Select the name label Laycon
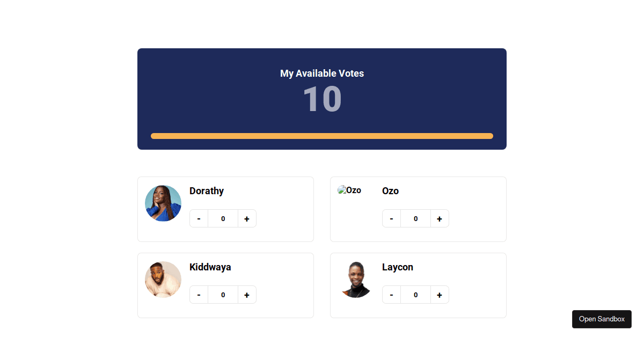This screenshot has width=644, height=338. pyautogui.click(x=398, y=267)
